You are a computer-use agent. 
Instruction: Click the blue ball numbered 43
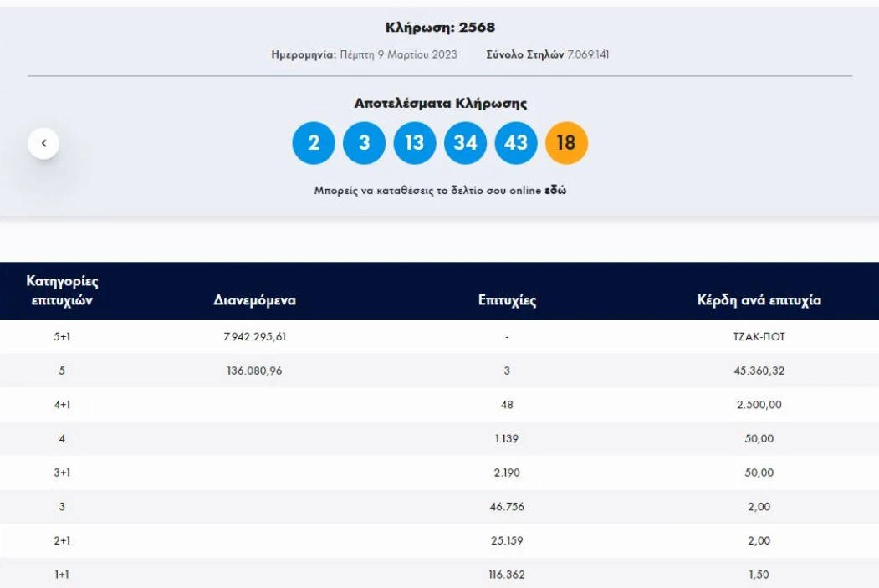click(x=516, y=143)
